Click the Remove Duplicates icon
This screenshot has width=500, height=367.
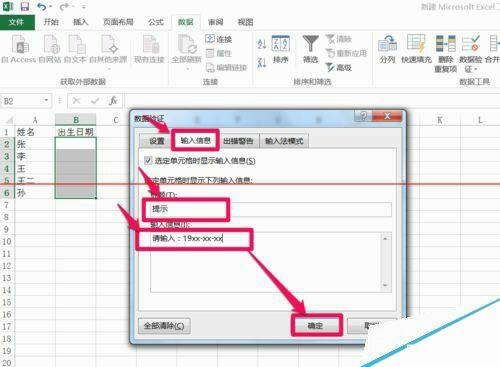[x=446, y=54]
